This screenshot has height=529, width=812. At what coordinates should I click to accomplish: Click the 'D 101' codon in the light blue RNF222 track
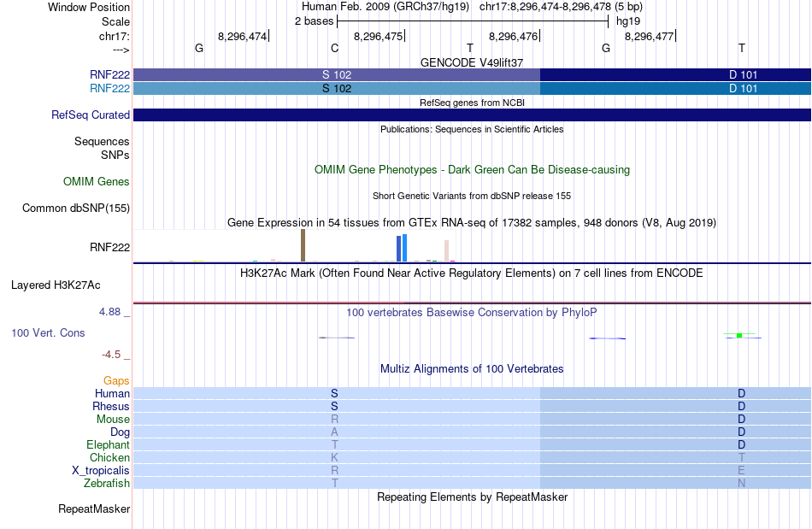[x=743, y=88]
